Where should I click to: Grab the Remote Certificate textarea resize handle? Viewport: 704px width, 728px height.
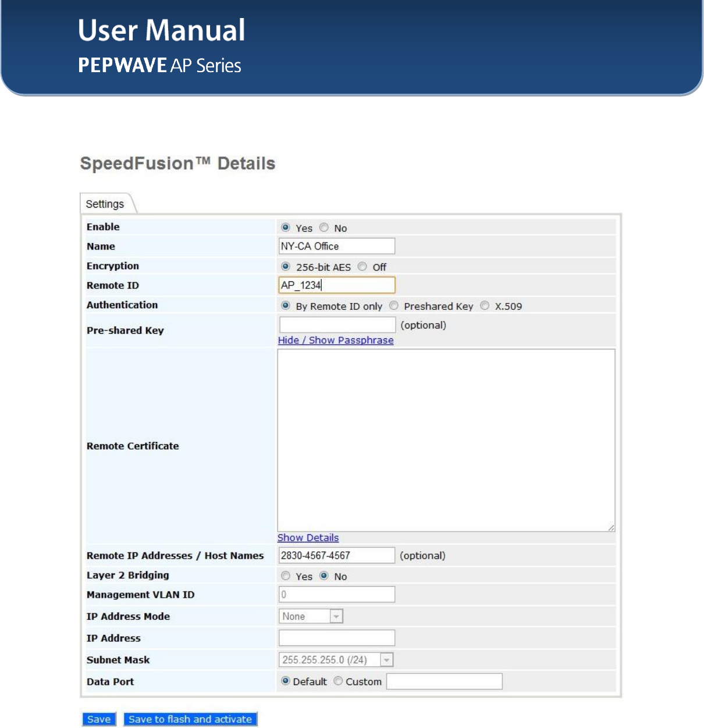click(x=611, y=527)
